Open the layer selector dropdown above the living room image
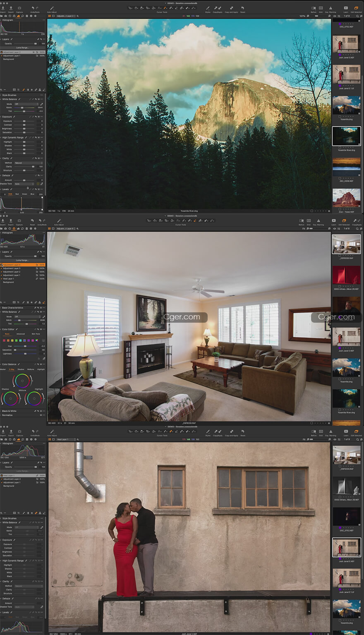This screenshot has height=635, width=364. [x=65, y=228]
